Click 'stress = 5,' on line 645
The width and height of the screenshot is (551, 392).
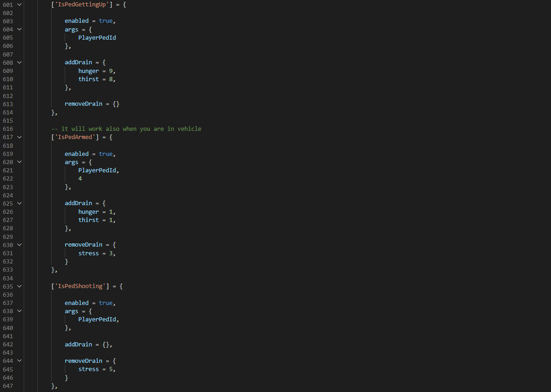click(97, 369)
